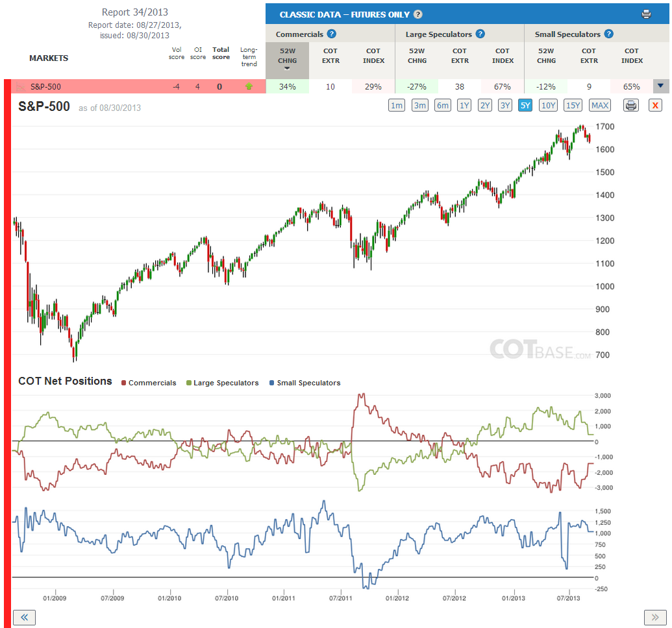Open help icon beside Small Speculators

[608, 34]
